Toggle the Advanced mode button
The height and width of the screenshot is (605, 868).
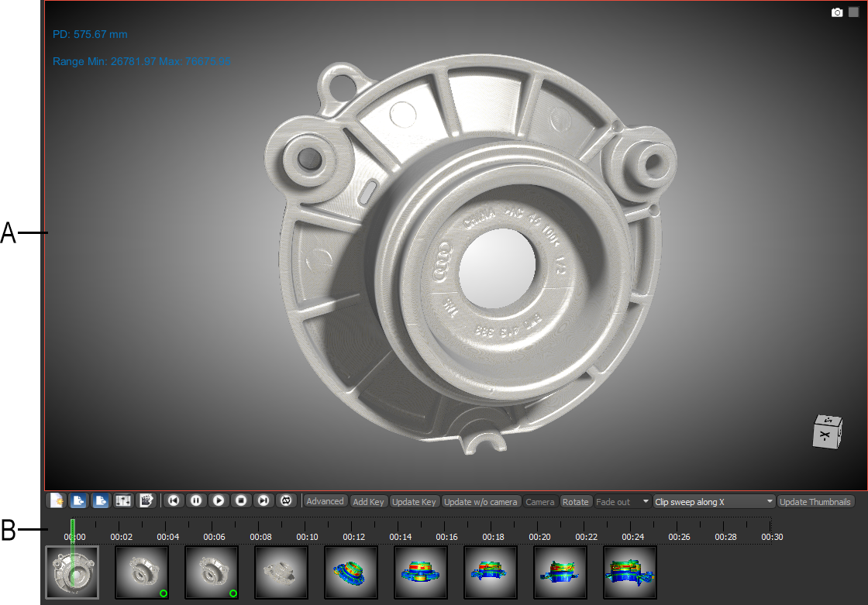[x=325, y=501]
